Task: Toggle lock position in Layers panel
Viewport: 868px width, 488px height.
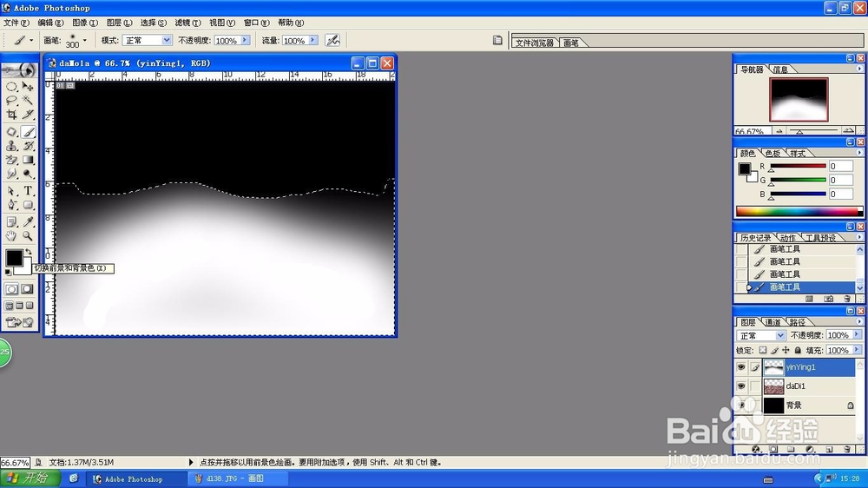Action: (x=786, y=350)
